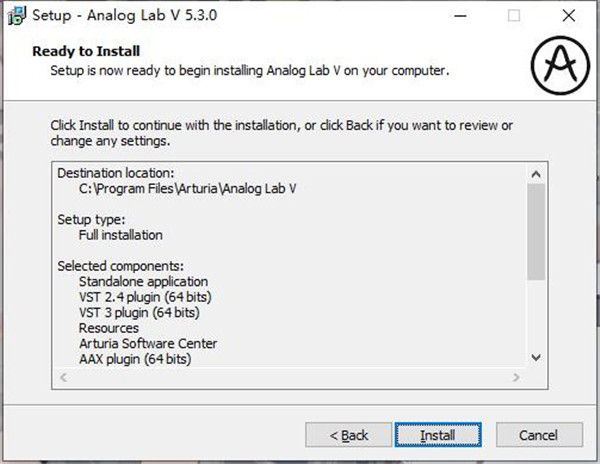Start installation with the Install button
Image resolution: width=600 pixels, height=464 pixels.
pyautogui.click(x=438, y=435)
